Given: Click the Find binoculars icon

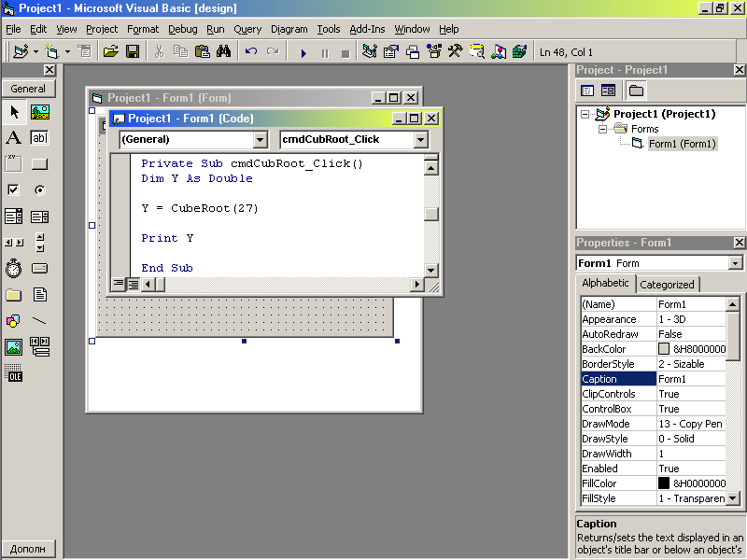Looking at the screenshot, I should [223, 51].
